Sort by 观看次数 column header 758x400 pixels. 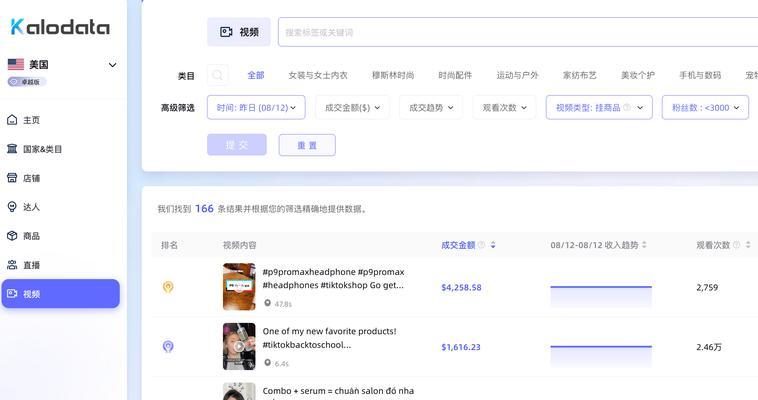coord(713,245)
